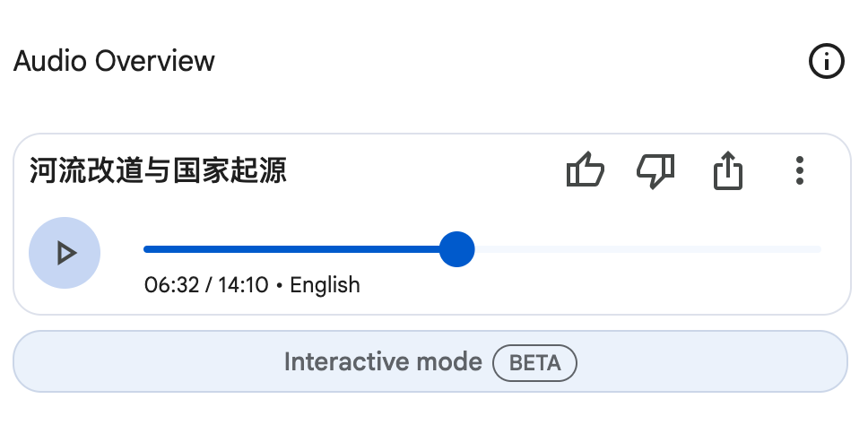Click the 06:32 / 14:10 timestamp
Screen dimensions: 868x425
206,285
